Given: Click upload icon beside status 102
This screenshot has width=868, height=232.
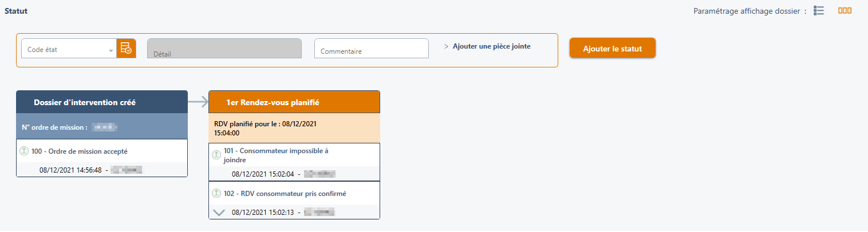Looking at the screenshot, I should [x=216, y=193].
